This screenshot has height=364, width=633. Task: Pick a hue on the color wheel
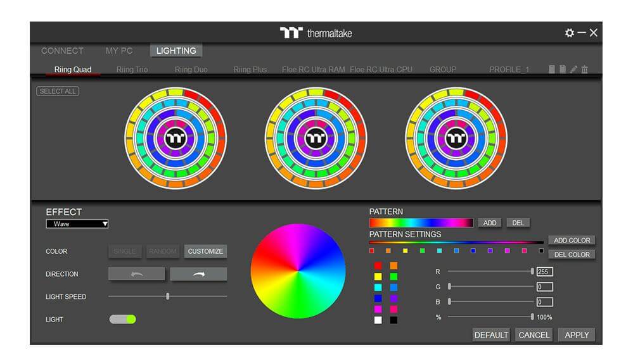pos(298,271)
